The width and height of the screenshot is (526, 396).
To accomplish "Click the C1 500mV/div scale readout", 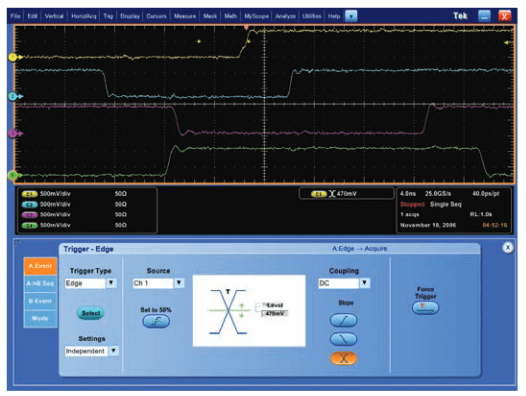I will point(55,194).
